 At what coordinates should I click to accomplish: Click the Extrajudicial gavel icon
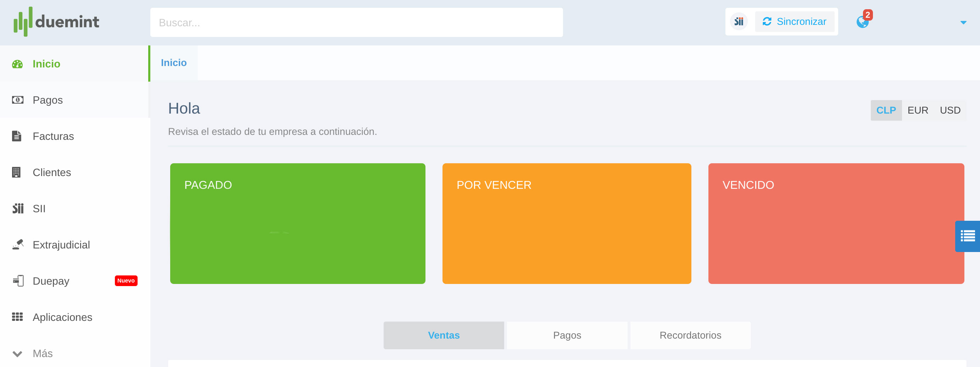click(x=17, y=245)
